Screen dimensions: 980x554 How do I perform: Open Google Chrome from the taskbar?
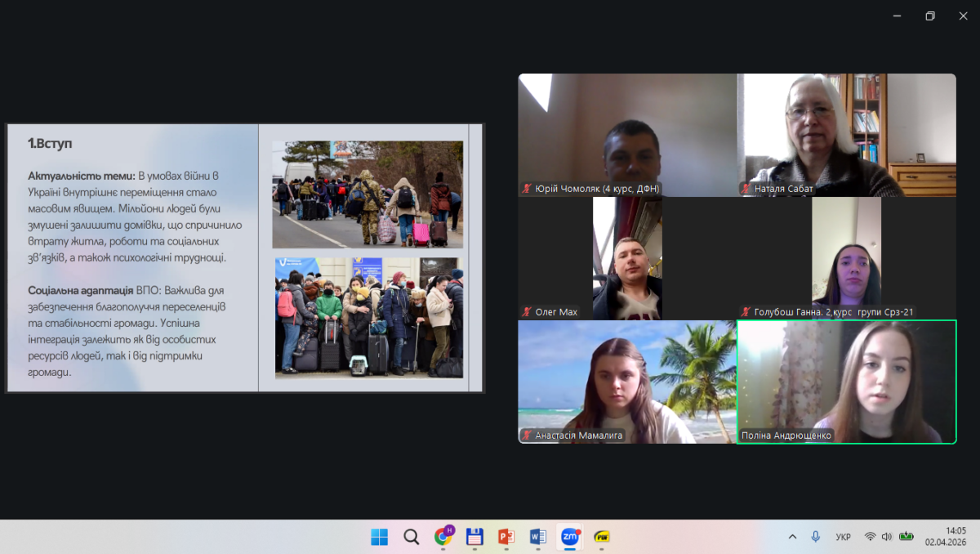(x=443, y=537)
